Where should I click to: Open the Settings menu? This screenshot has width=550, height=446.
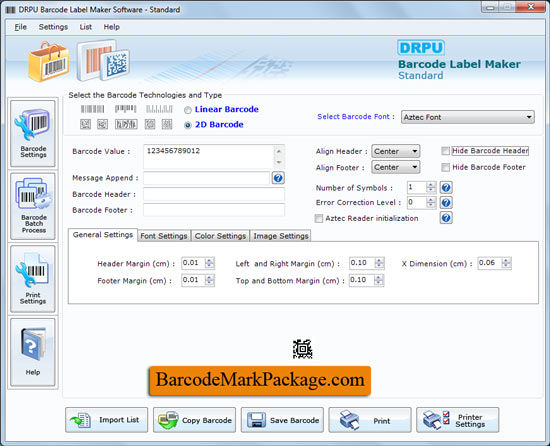[53, 27]
